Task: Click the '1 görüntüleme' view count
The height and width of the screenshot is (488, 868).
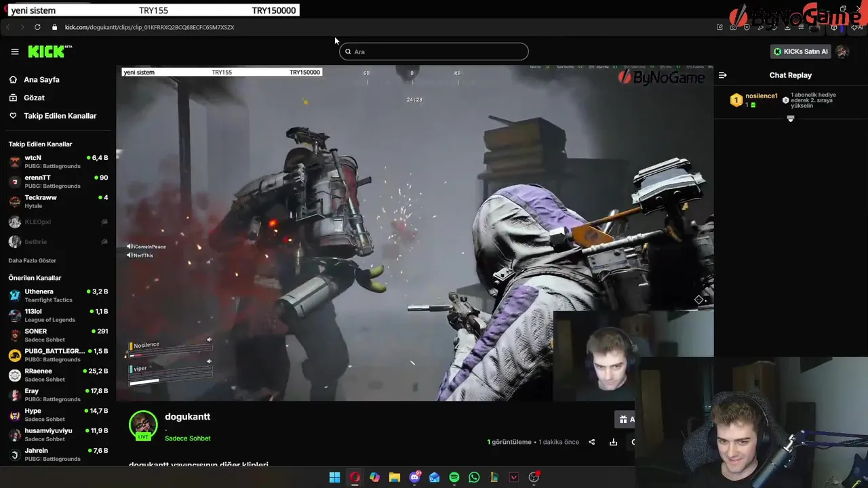Action: 509,442
